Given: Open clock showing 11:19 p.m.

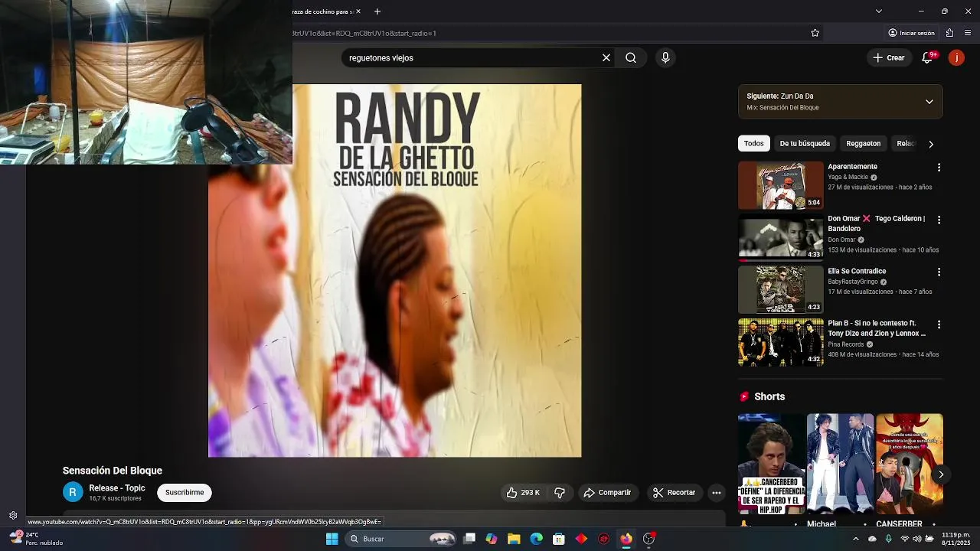Looking at the screenshot, I should [x=956, y=539].
